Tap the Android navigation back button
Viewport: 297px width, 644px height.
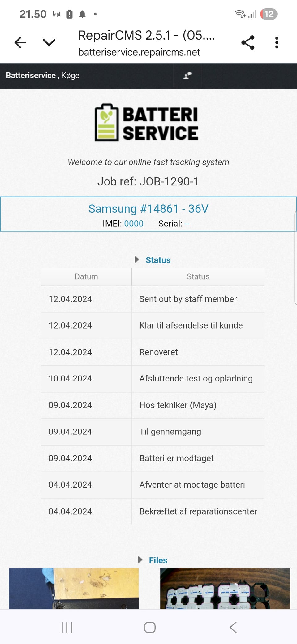233,627
